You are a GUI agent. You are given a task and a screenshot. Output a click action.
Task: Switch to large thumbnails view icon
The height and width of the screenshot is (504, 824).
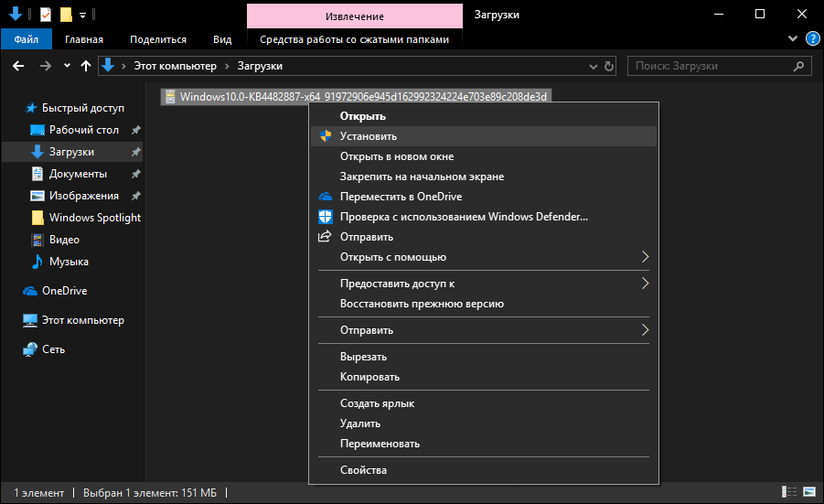[808, 493]
